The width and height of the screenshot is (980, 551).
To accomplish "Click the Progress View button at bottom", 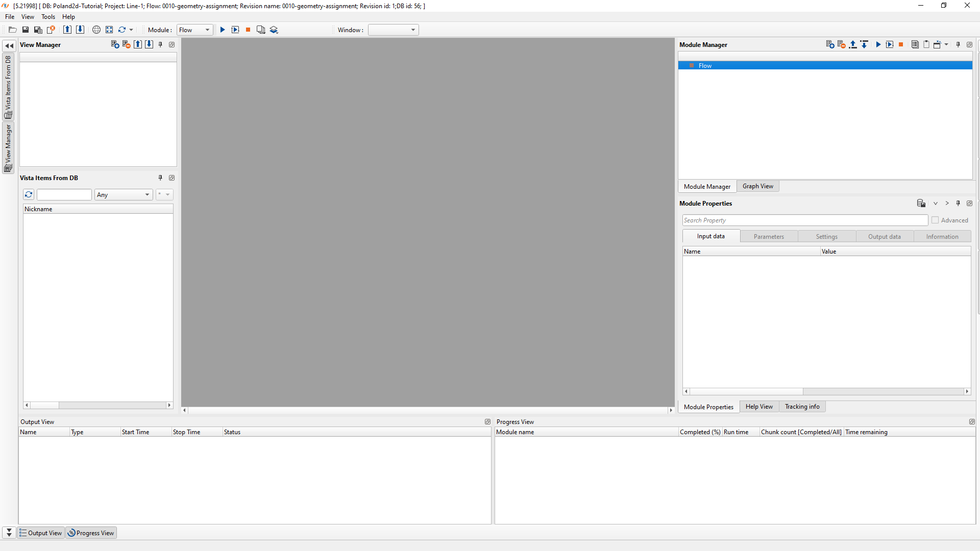I will click(91, 533).
